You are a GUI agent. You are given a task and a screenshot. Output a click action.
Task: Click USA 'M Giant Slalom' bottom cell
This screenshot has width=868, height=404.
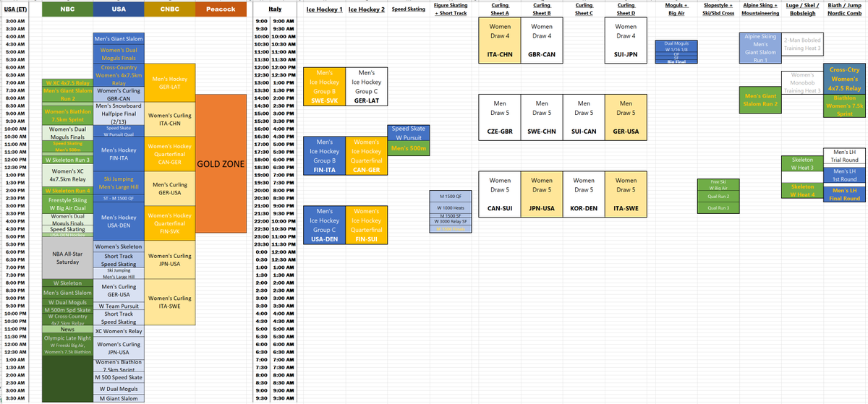[119, 398]
